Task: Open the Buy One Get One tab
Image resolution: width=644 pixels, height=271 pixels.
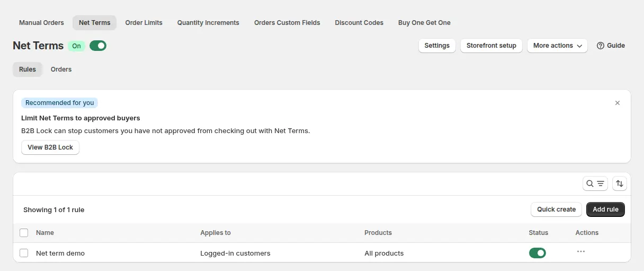Action: tap(424, 23)
